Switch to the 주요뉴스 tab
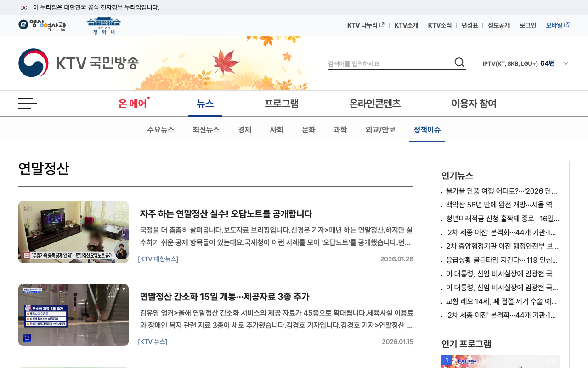Image resolution: width=588 pixels, height=368 pixels. point(161,130)
